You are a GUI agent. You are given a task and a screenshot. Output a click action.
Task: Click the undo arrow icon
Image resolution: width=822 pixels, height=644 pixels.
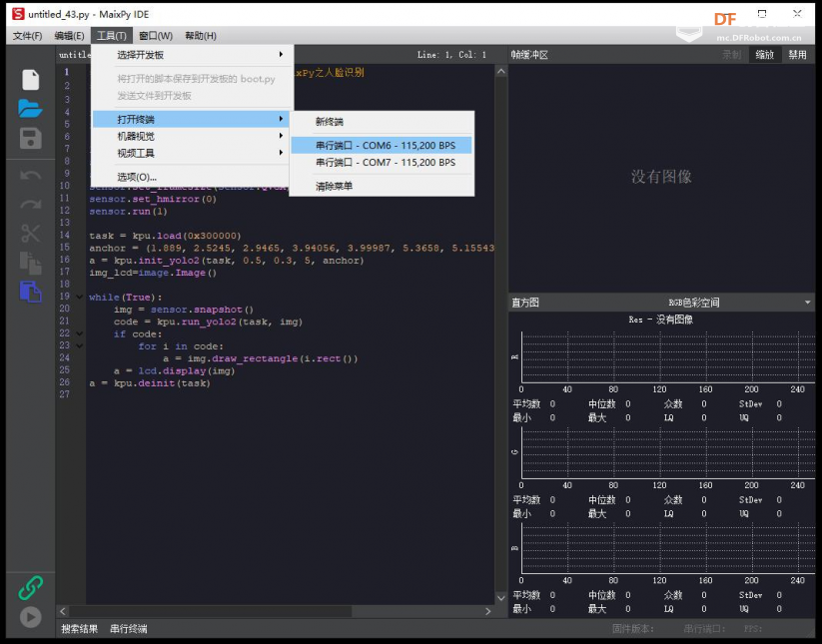tap(30, 176)
